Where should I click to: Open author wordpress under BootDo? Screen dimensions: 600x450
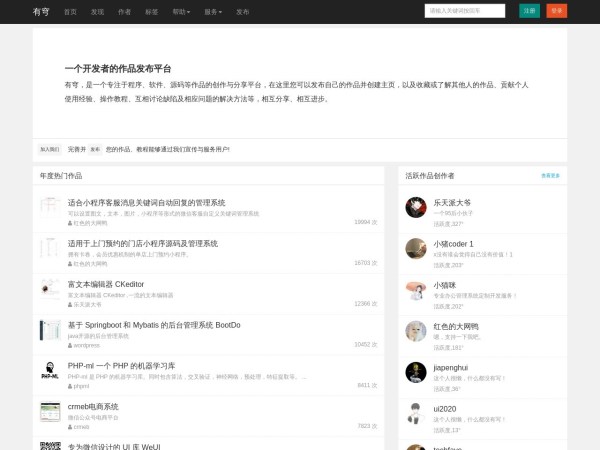point(86,345)
